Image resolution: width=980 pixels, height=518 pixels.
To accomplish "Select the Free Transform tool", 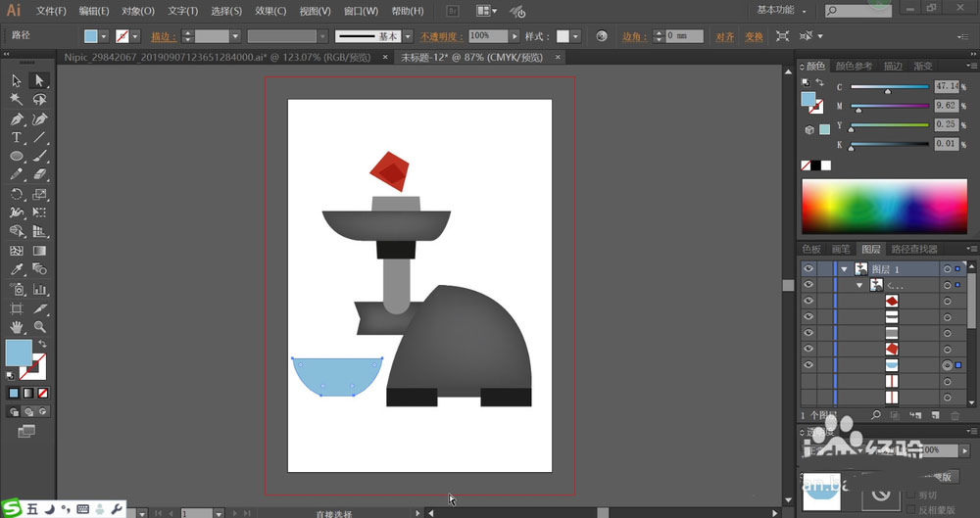I will pos(39,213).
